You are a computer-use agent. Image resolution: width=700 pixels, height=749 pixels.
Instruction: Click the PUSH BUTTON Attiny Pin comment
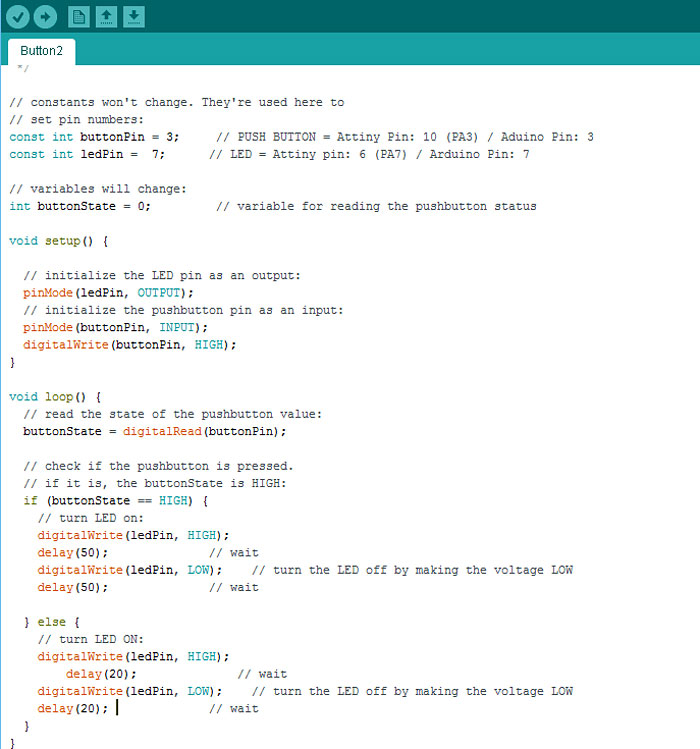click(405, 137)
